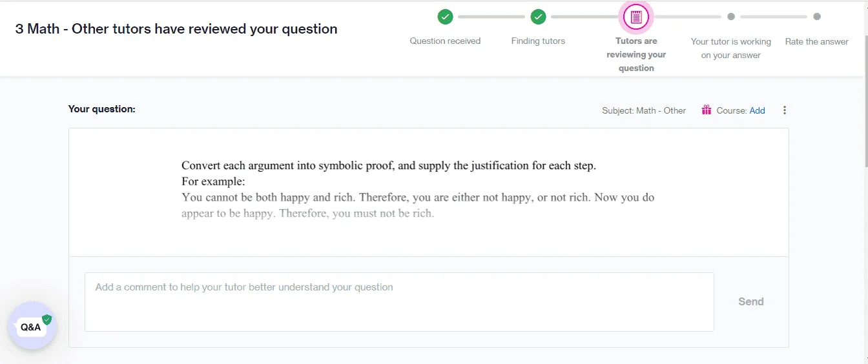Click the 'You cannot be both happy' sentence
The image size is (868, 364).
(x=418, y=197)
